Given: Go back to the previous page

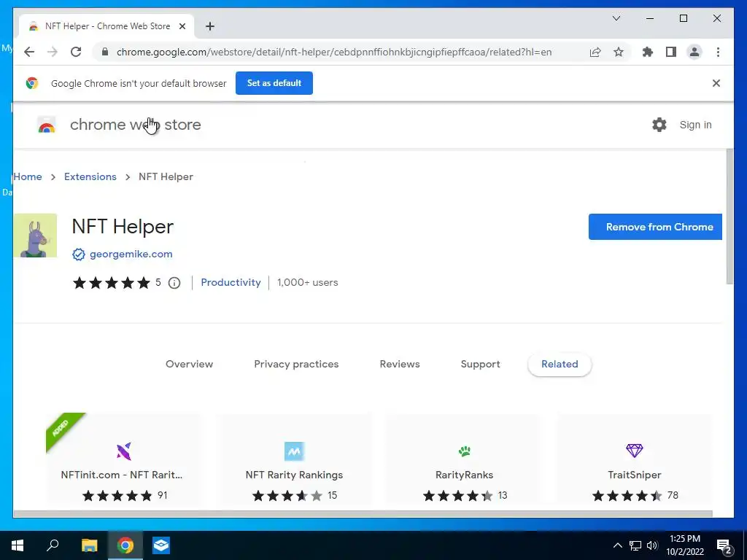Looking at the screenshot, I should tap(29, 52).
